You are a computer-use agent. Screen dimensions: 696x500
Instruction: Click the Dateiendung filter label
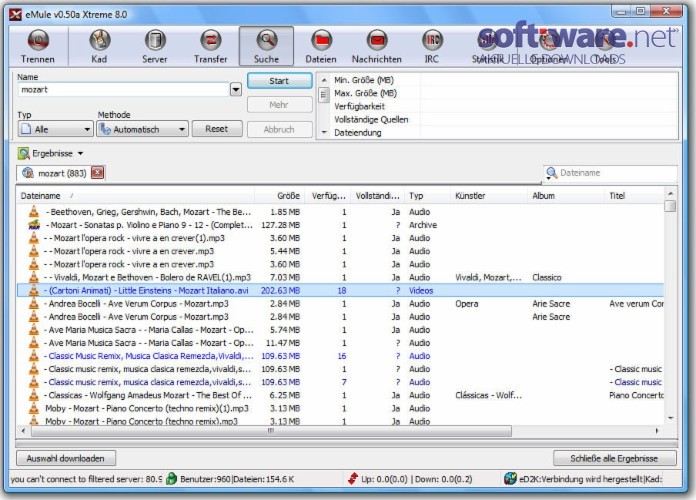(x=358, y=133)
